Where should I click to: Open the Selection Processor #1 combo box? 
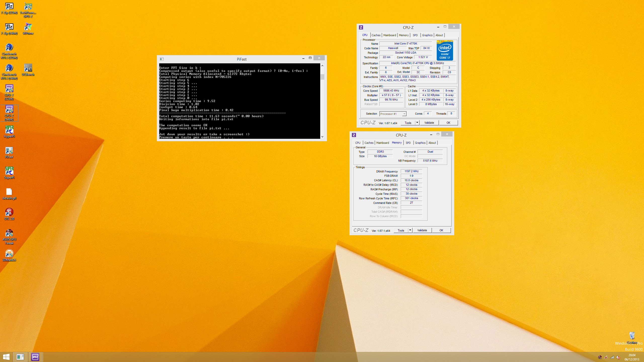coord(393,114)
